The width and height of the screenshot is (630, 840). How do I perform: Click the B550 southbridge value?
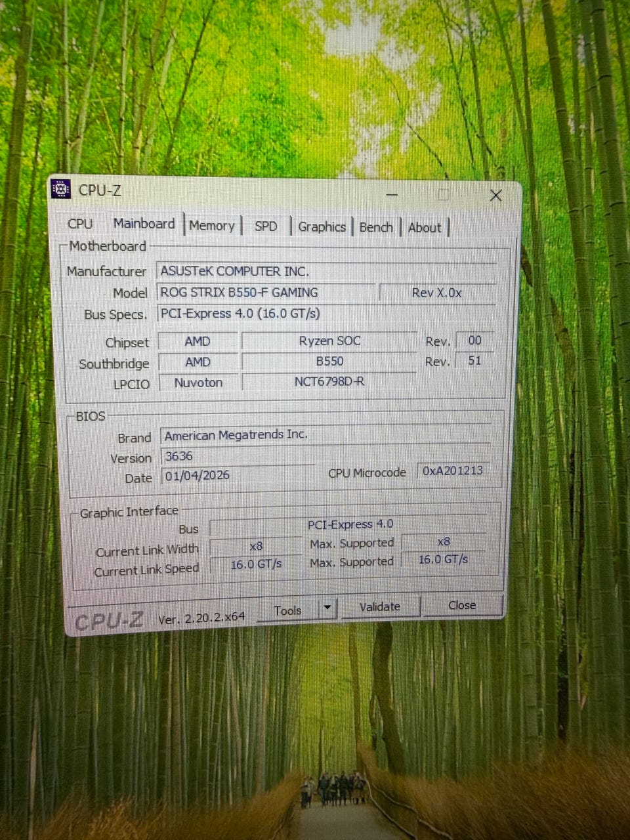point(329,361)
